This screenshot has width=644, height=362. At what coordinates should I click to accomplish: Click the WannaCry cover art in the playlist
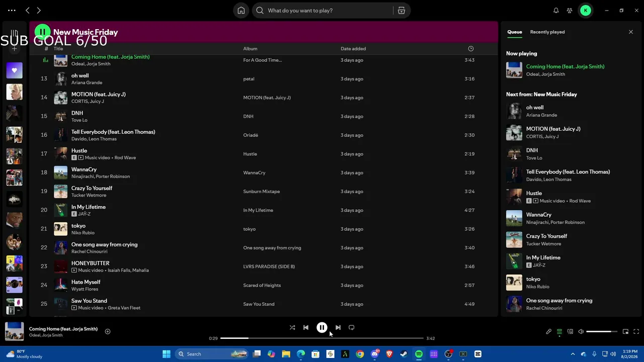[x=61, y=172]
